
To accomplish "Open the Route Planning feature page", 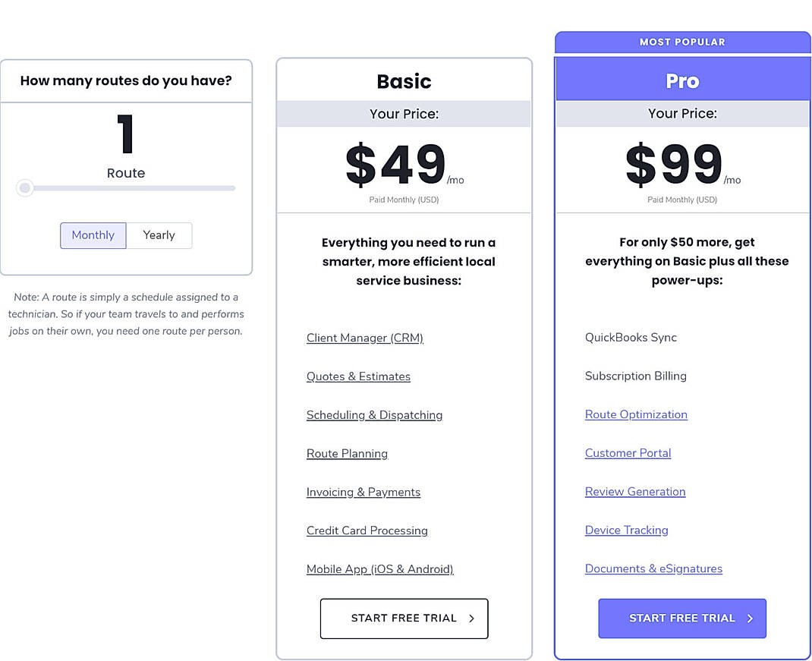I will coord(347,454).
